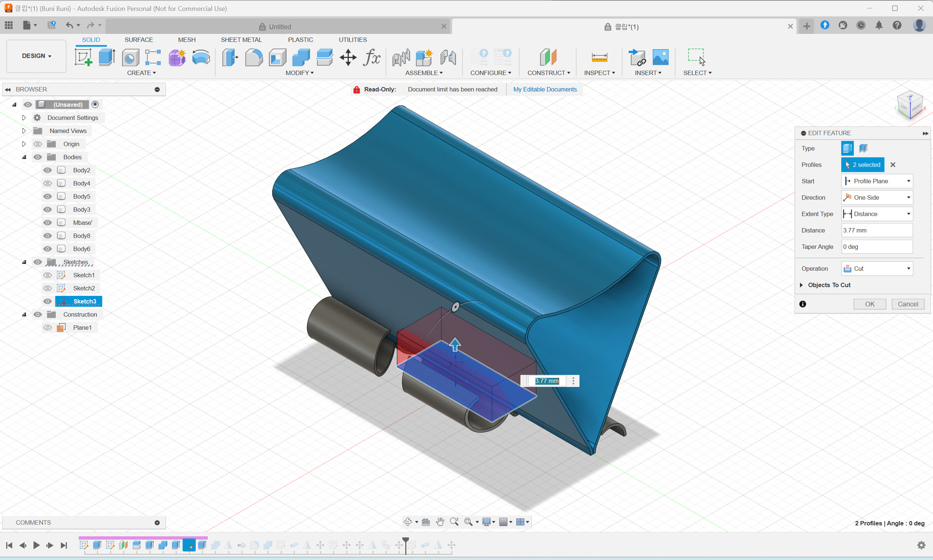The image size is (933, 560).
Task: Open the My Editable Documents link
Action: (544, 89)
